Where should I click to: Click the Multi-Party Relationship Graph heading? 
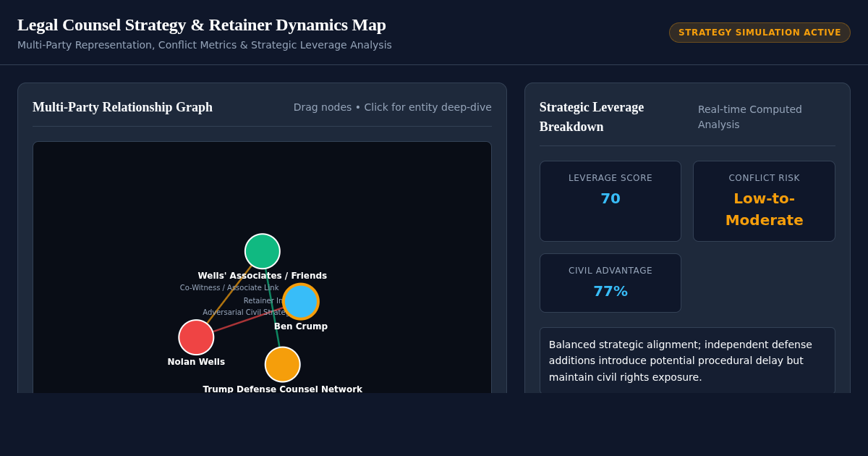coord(123,107)
